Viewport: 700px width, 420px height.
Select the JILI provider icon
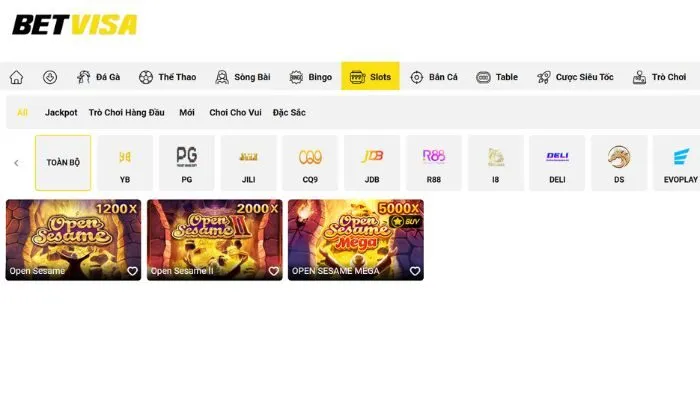[248, 163]
